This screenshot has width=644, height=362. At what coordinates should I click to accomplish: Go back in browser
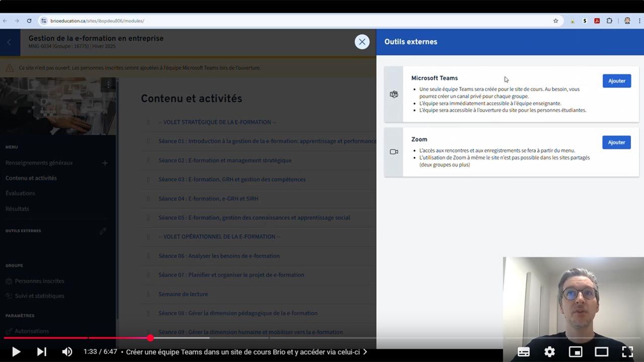pos(5,21)
